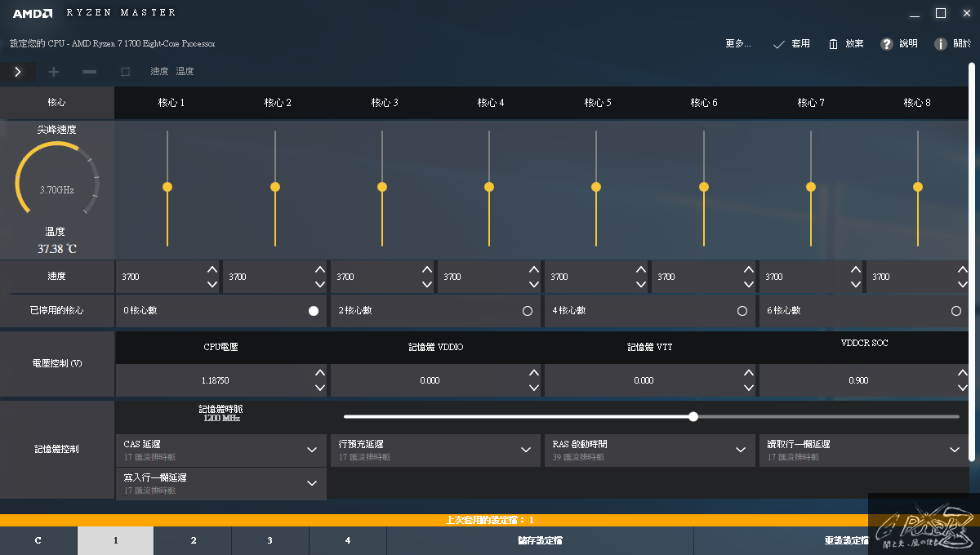Select 0 核心數 disabled cores radio
Viewport: 980px width, 555px height.
click(314, 311)
